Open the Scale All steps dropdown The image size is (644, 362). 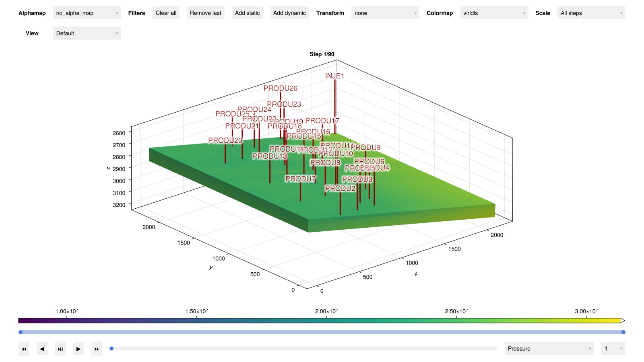(x=591, y=13)
